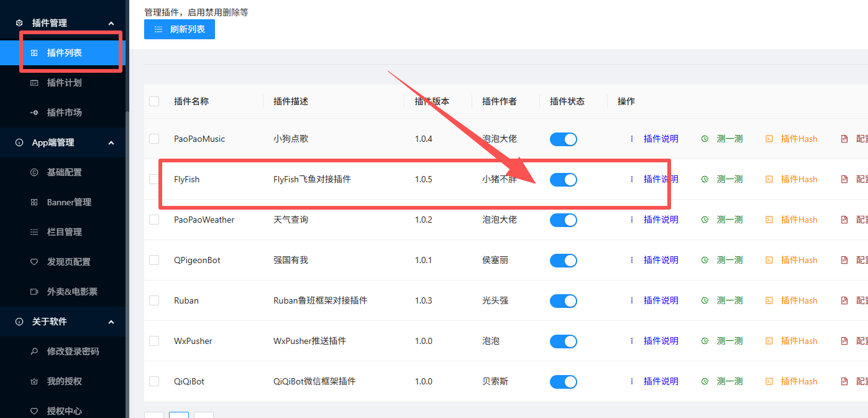Collapse the App端管理 menu group
Image resolution: width=868 pixels, height=418 pixels.
111,142
